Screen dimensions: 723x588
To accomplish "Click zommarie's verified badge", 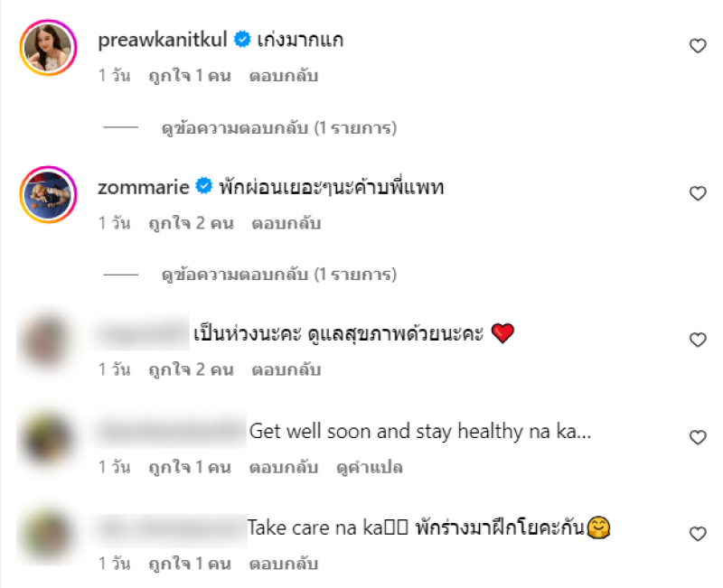I will point(204,186).
